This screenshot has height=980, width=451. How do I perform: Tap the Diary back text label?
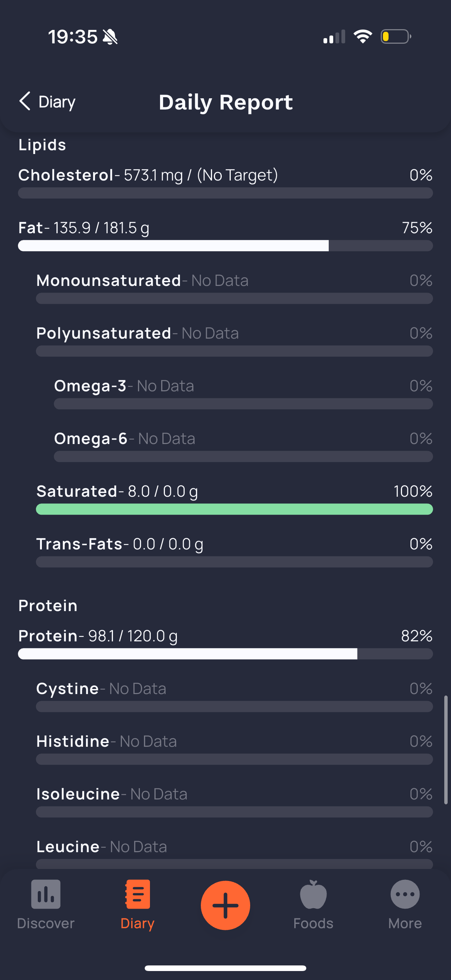coord(57,102)
